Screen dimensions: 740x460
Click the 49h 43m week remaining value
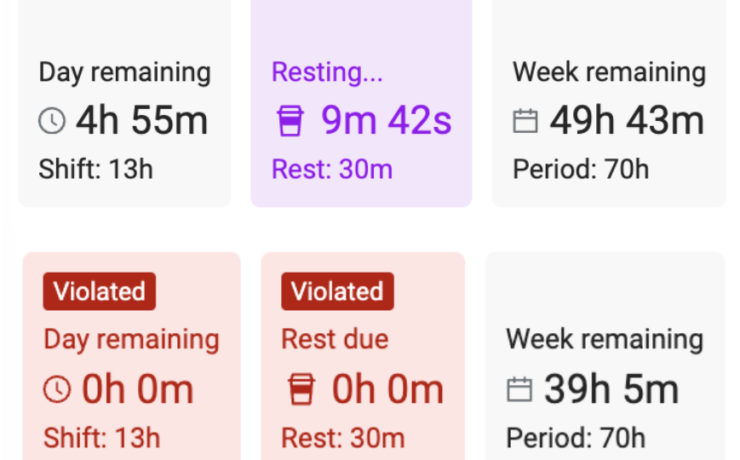coord(626,121)
